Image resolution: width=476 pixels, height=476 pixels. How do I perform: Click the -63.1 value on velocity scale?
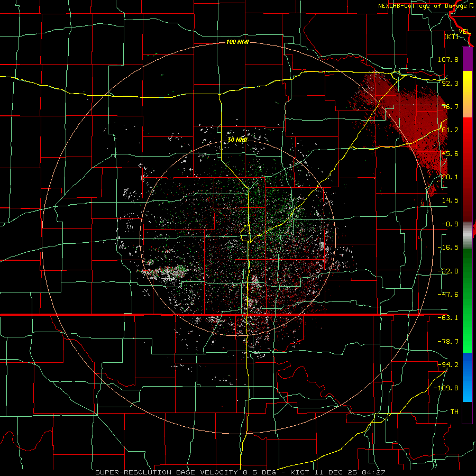448,318
